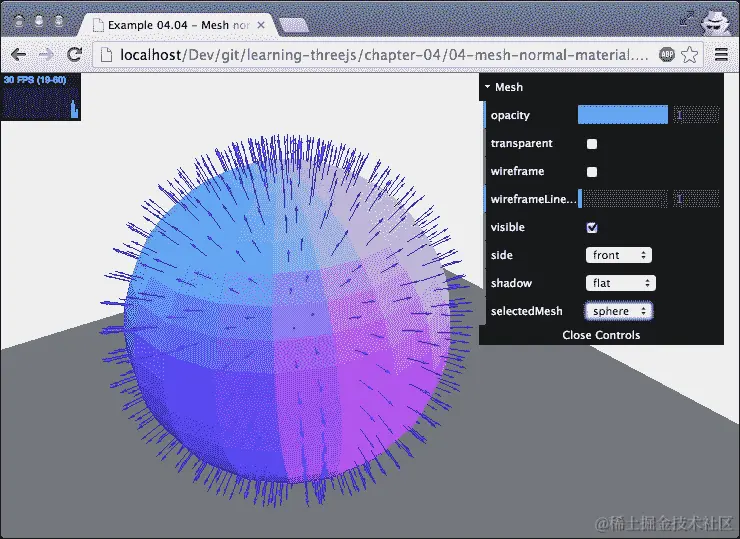
Task: Click the opacity label
Action: point(510,115)
